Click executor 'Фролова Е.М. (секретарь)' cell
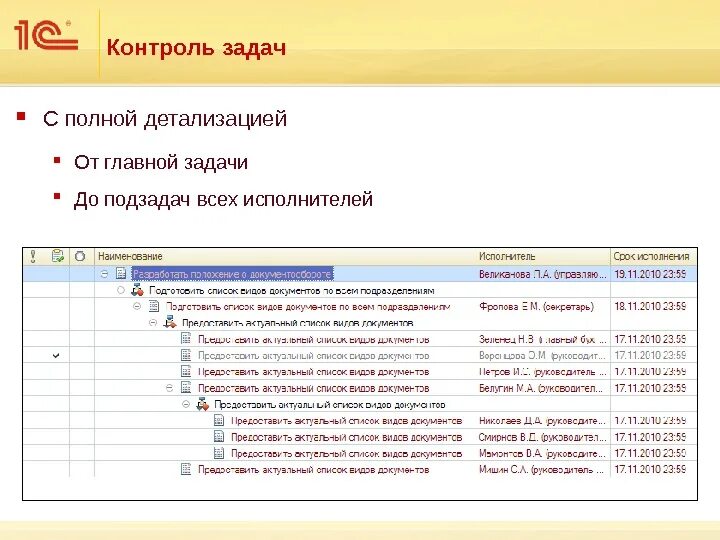The width and height of the screenshot is (720, 540). point(536,306)
